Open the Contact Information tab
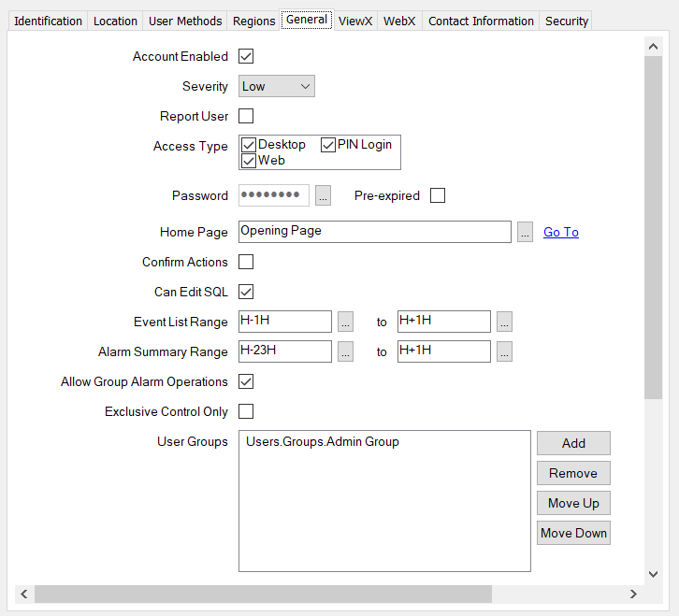The width and height of the screenshot is (679, 616). tap(481, 21)
